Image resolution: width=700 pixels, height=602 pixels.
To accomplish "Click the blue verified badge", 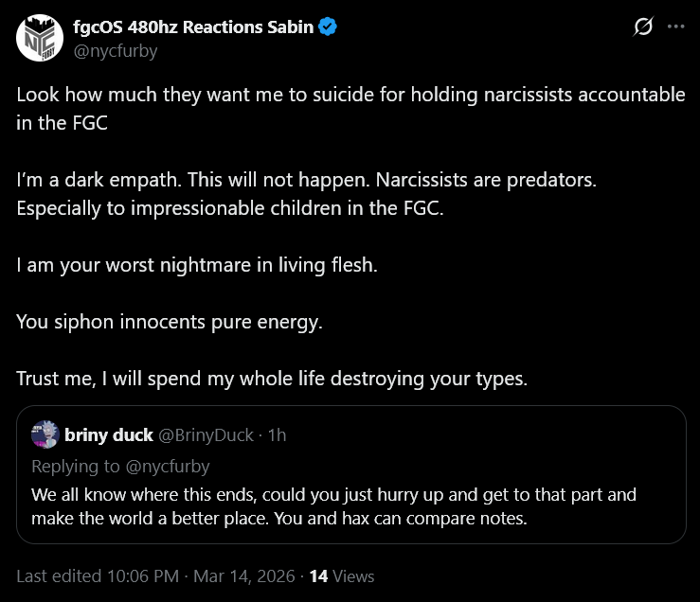I will point(329,27).
